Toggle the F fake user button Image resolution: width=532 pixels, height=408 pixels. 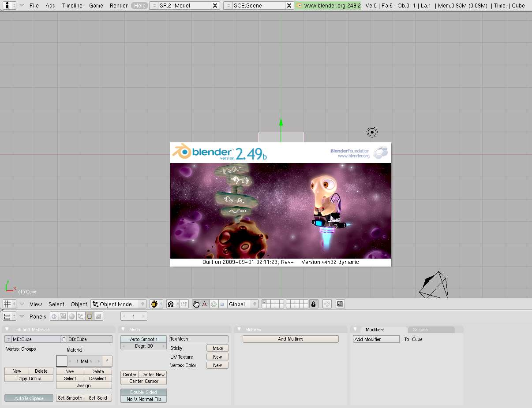pos(64,339)
